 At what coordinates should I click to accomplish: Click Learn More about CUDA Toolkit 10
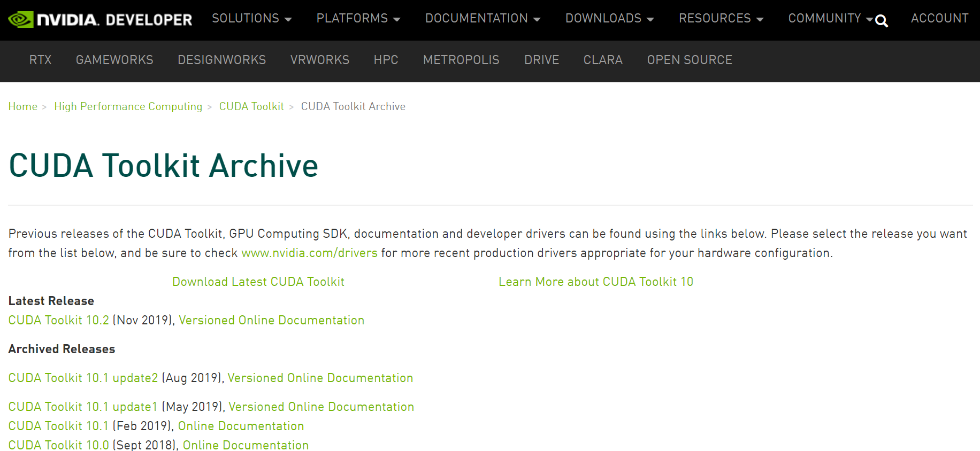(596, 282)
